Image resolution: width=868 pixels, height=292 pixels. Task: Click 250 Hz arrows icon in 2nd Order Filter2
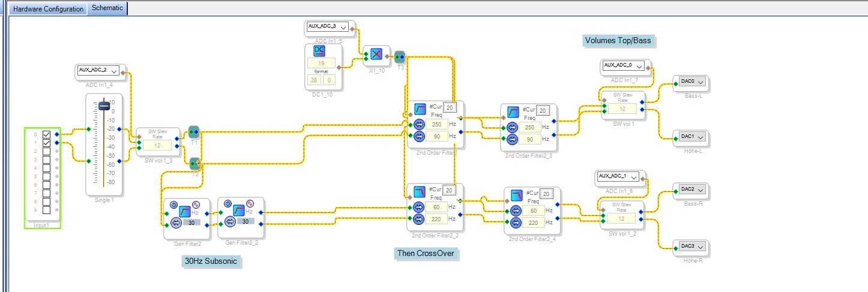click(x=420, y=125)
